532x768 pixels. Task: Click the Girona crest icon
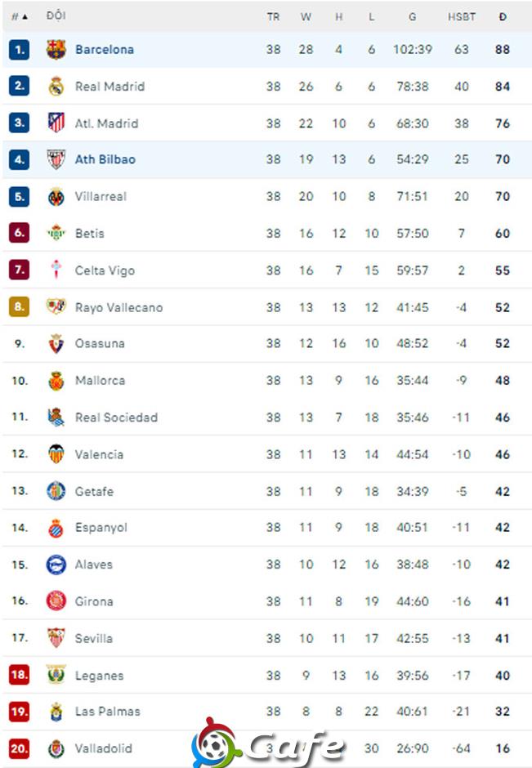point(56,601)
